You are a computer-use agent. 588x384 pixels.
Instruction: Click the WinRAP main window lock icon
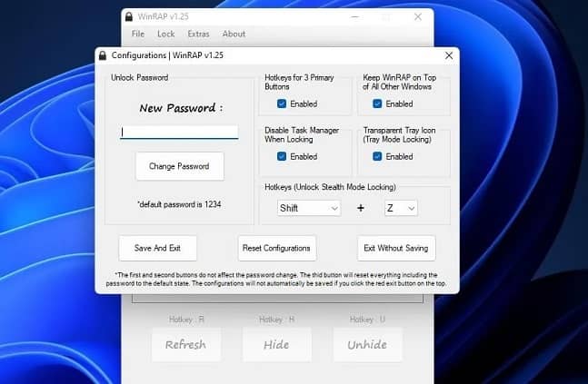click(129, 16)
